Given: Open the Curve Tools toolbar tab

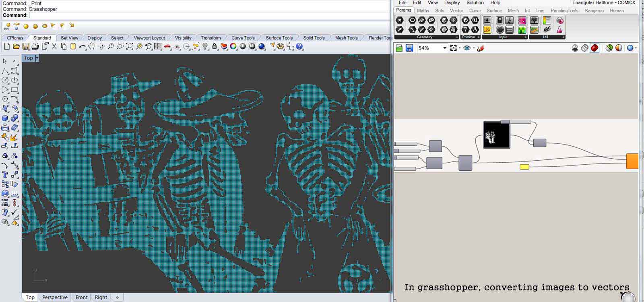Looking at the screenshot, I should click(243, 38).
